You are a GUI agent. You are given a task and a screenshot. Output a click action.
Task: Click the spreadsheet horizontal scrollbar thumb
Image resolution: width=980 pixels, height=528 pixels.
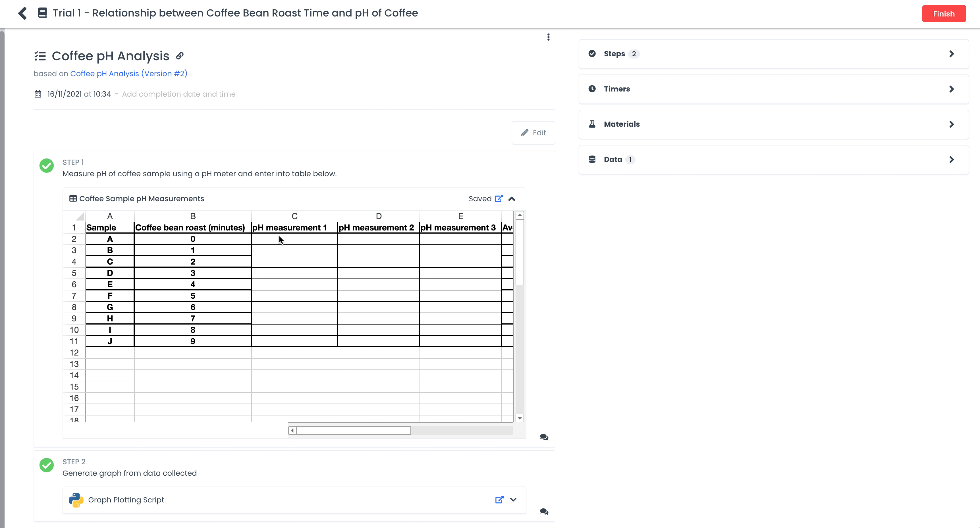point(353,430)
